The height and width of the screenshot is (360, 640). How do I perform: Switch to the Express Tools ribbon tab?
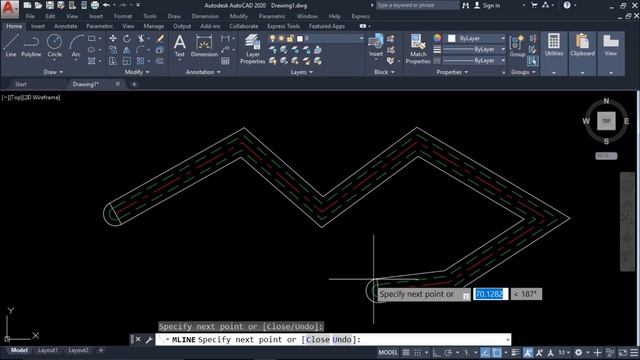coord(283,26)
